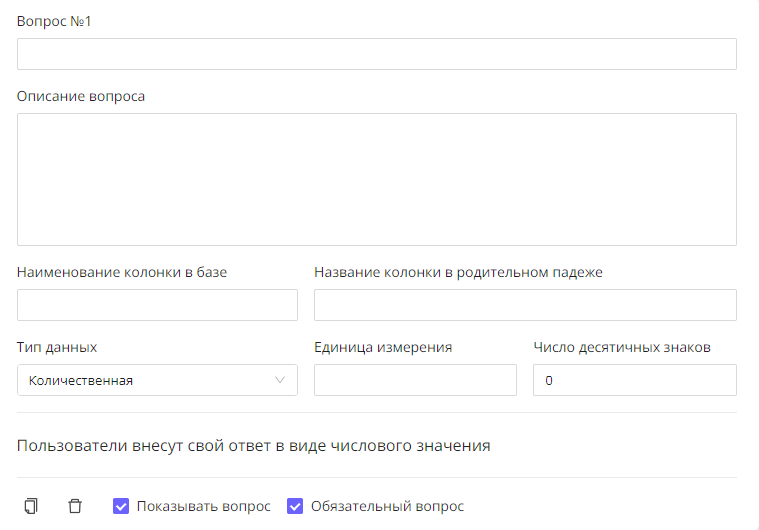Click the "Вопрос №1" heading label
The image size is (759, 530).
[x=54, y=21]
